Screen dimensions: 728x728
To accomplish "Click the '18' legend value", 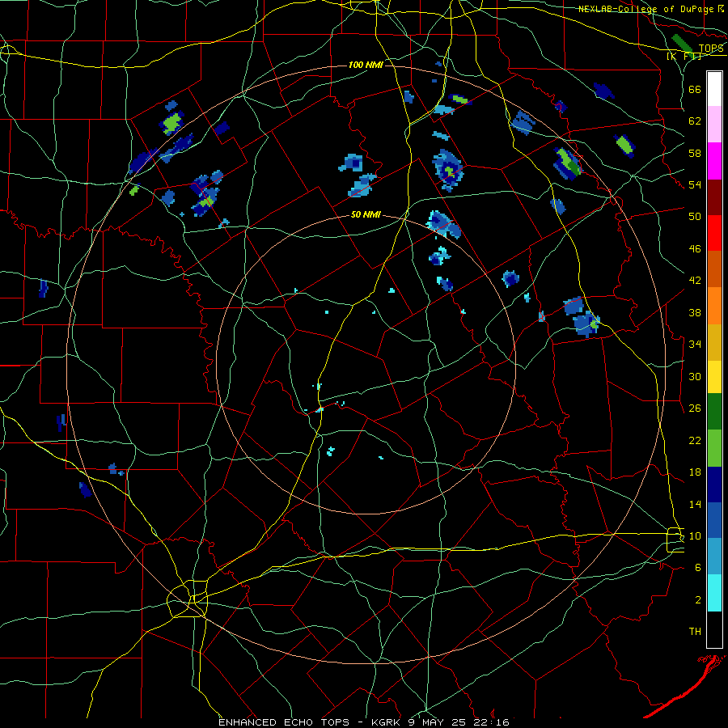I will point(695,472).
